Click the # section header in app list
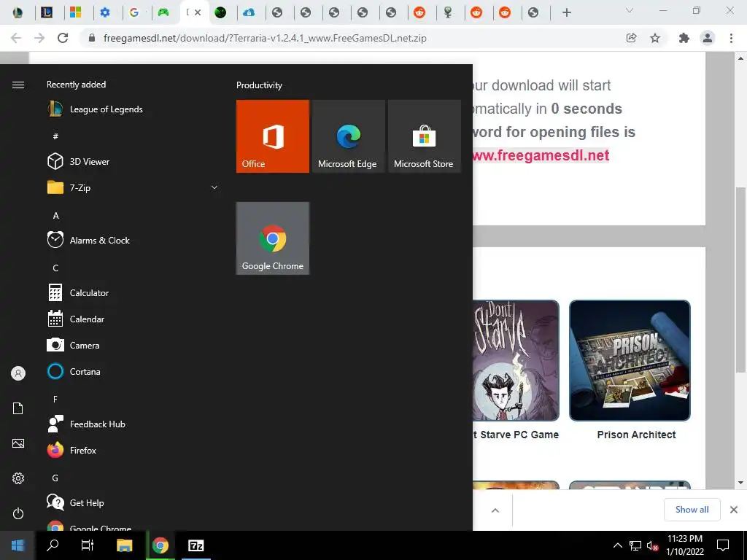The image size is (747, 560). (x=55, y=136)
